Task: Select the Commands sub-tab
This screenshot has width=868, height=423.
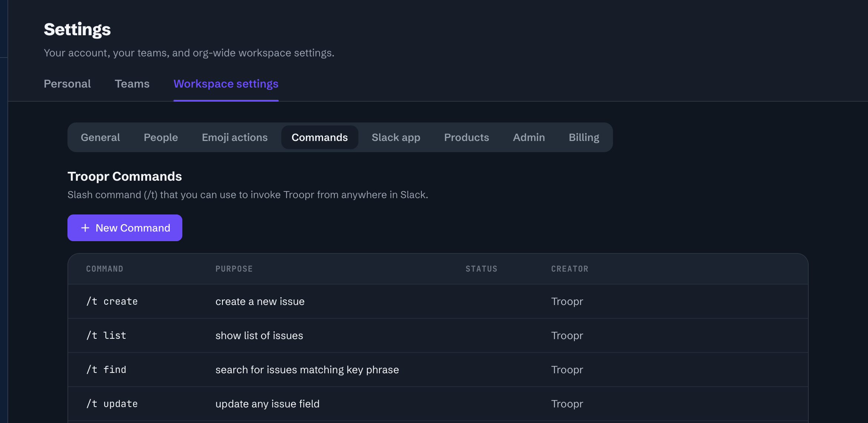Action: [319, 137]
